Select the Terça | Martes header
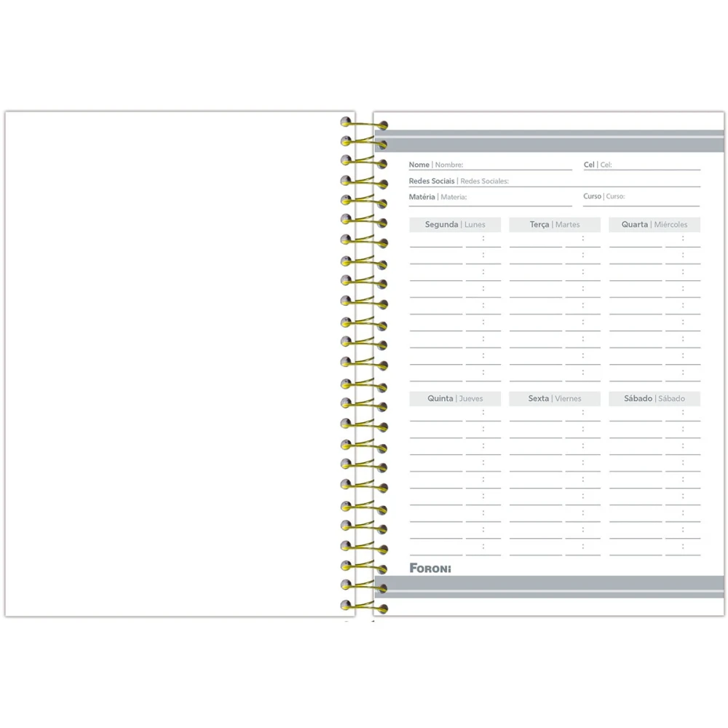Image resolution: width=728 pixels, height=728 pixels. [555, 225]
